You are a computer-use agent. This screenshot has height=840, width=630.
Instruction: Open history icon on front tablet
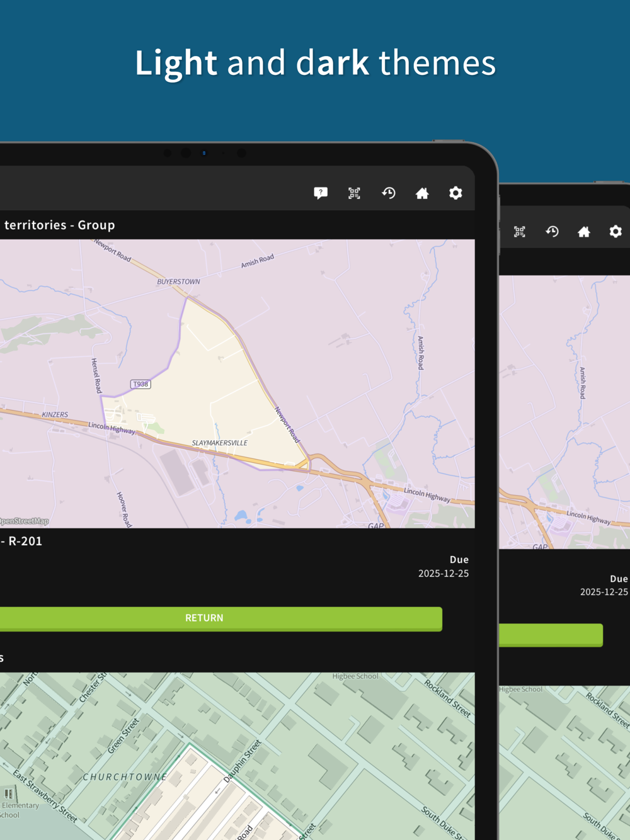click(x=389, y=193)
